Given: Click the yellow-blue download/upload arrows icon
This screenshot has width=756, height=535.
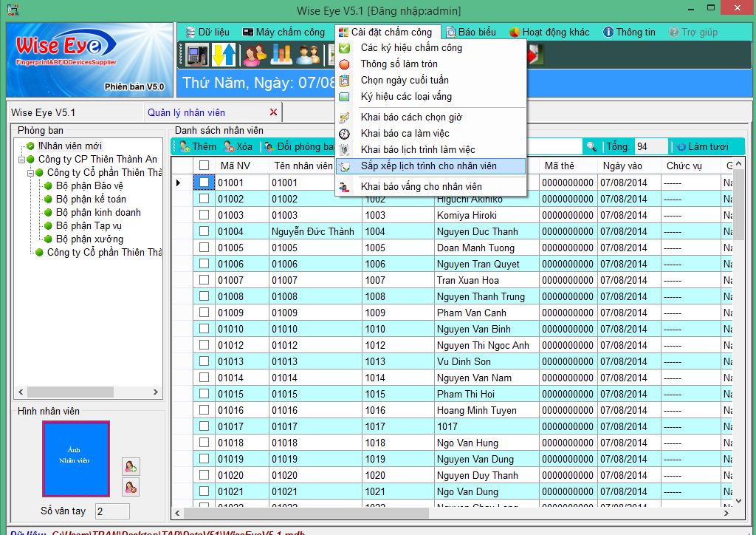Looking at the screenshot, I should tap(224, 55).
